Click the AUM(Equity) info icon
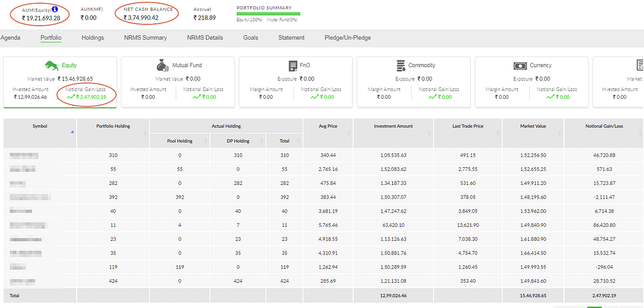The height and width of the screenshot is (308, 644). [x=55, y=9]
